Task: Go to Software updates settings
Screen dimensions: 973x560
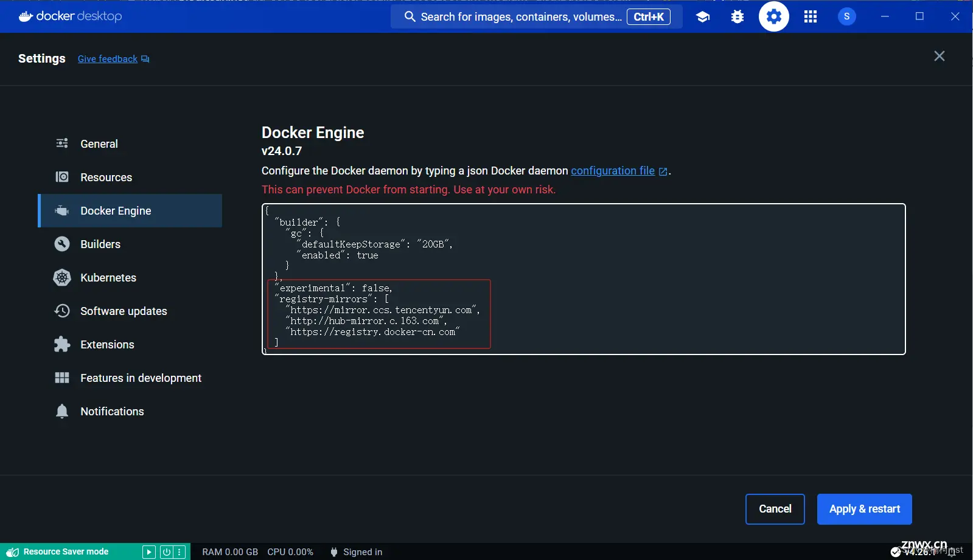Action: pos(130,311)
